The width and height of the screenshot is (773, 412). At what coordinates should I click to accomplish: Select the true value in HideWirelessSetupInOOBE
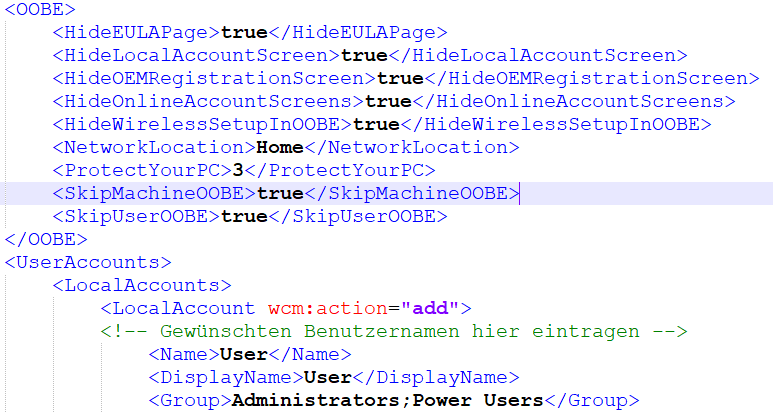click(377, 124)
